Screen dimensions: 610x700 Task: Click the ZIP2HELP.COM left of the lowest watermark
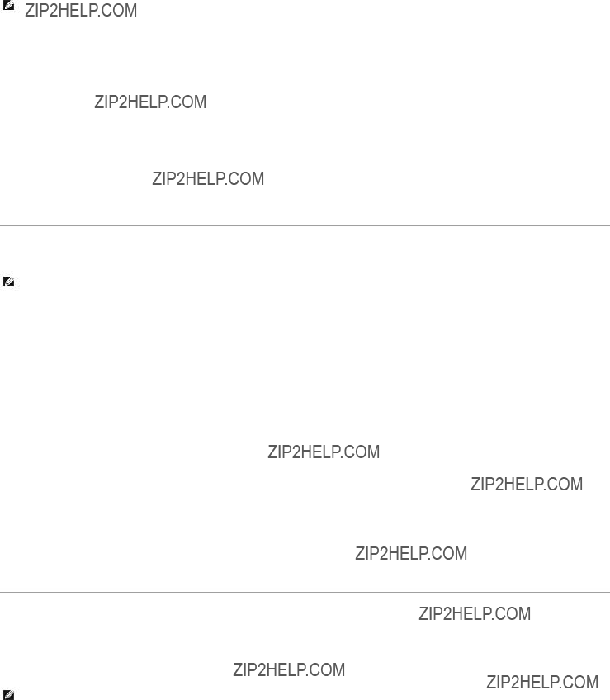click(x=289, y=670)
